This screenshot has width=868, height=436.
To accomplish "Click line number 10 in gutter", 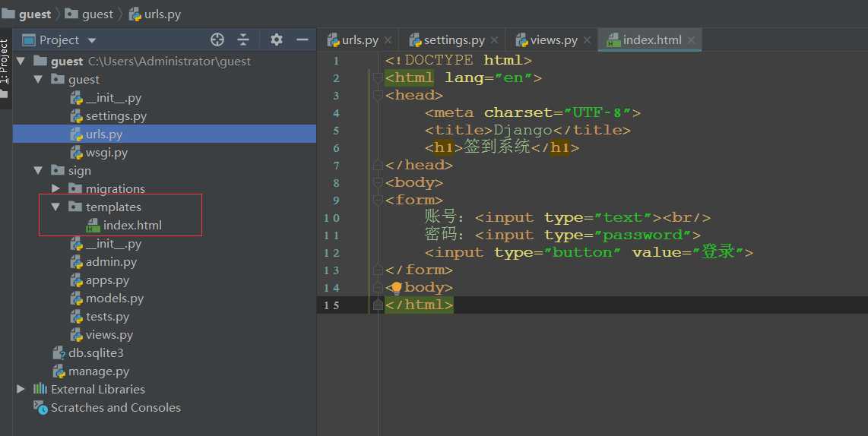I will [x=331, y=218].
